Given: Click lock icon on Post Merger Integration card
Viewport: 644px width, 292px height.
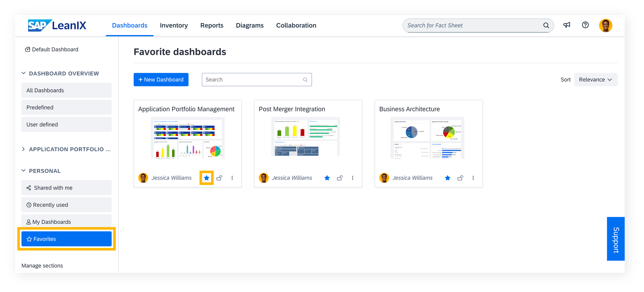Looking at the screenshot, I should pos(340,178).
